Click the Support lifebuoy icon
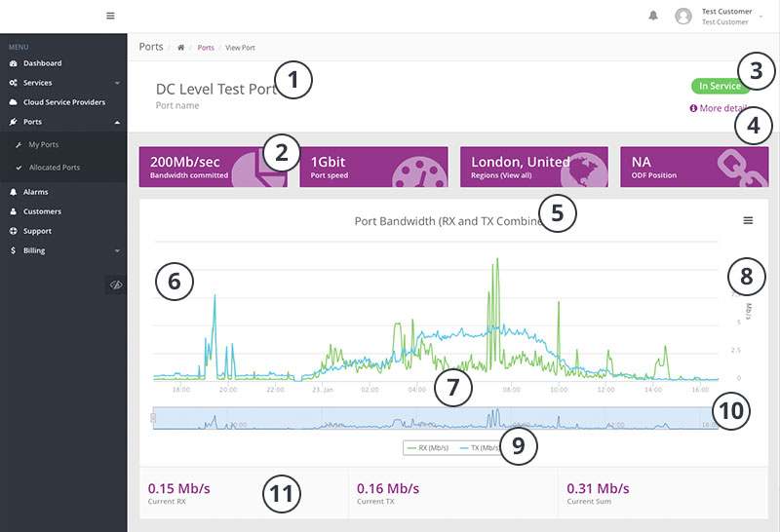The height and width of the screenshot is (532, 780). pyautogui.click(x=14, y=231)
